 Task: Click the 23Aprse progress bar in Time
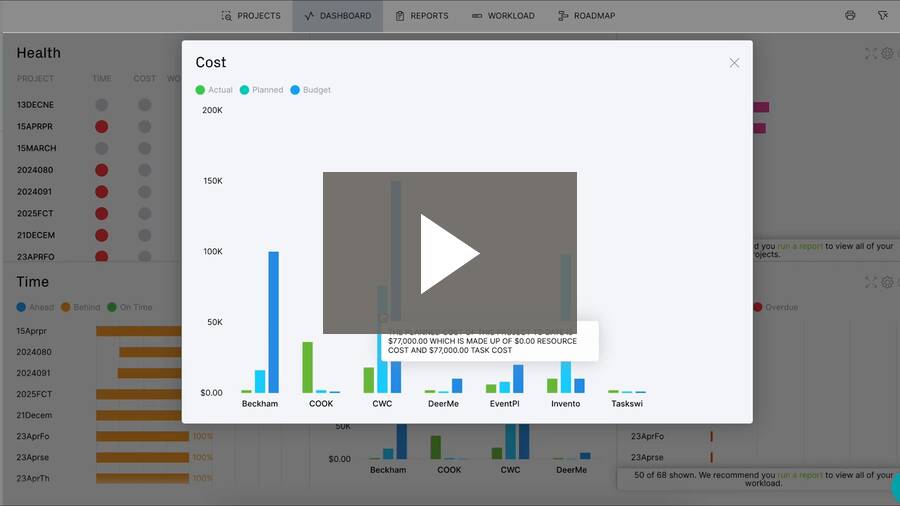(142, 458)
